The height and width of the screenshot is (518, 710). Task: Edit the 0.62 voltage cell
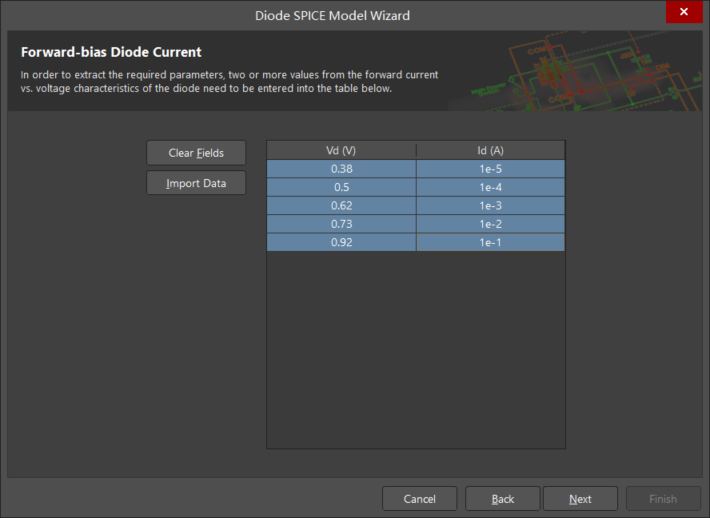point(341,205)
